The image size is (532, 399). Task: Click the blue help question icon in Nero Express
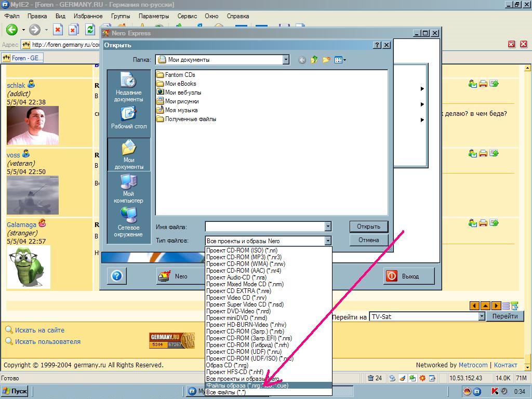117,276
